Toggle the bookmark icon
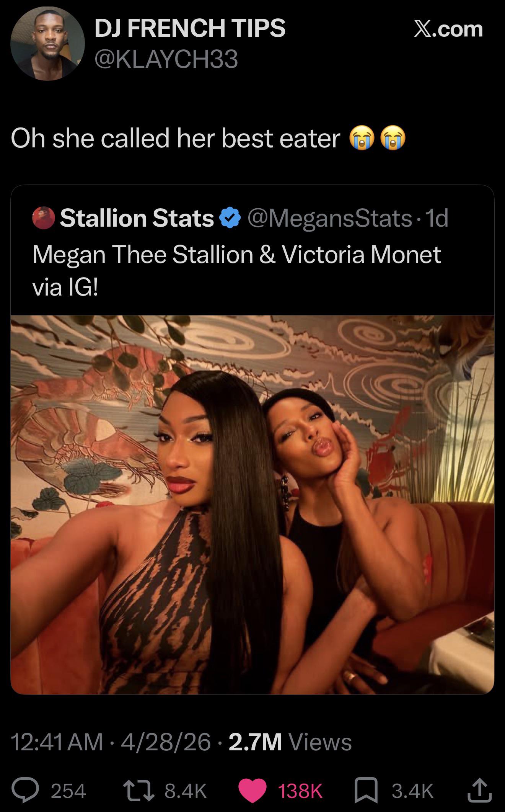Viewport: 505px width, 812px height. (366, 791)
